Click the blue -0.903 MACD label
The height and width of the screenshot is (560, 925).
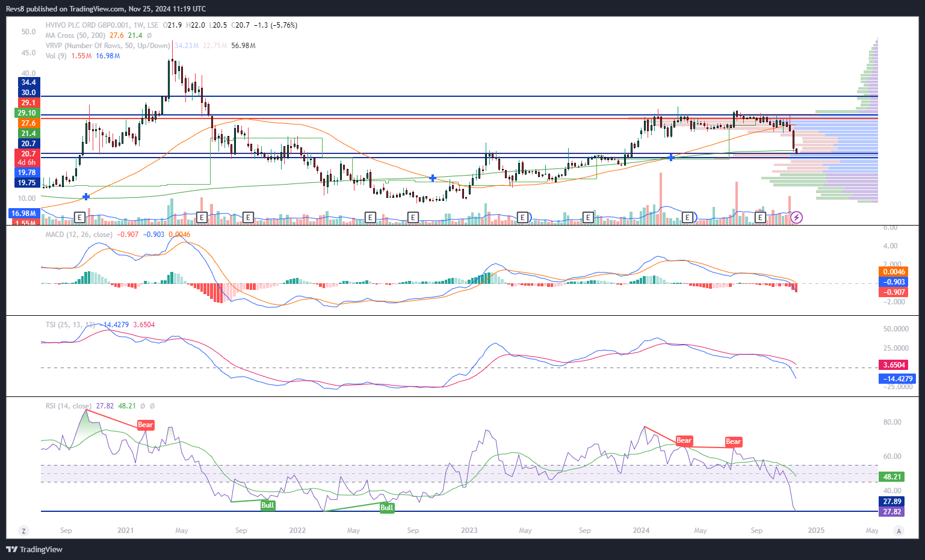click(x=894, y=282)
